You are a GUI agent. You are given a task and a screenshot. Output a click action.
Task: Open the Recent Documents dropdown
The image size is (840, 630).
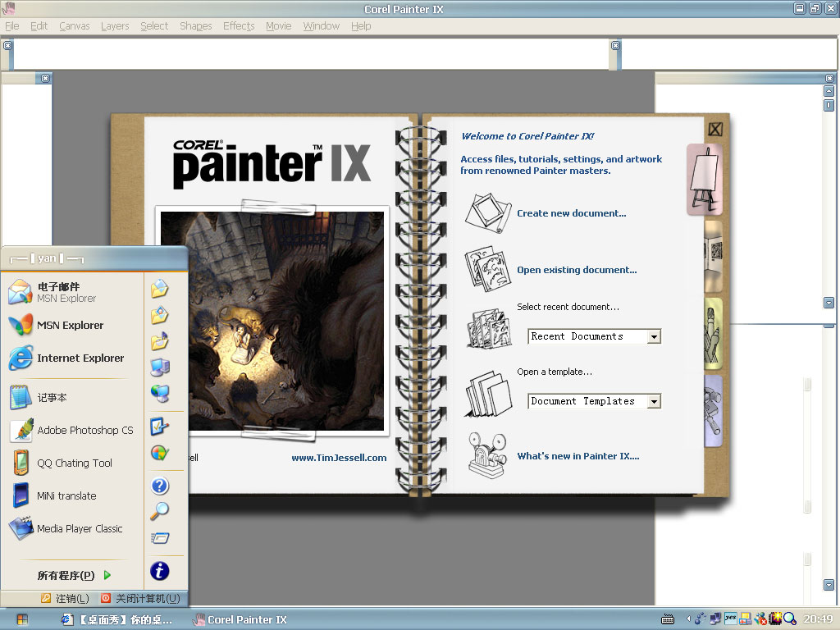coord(654,336)
